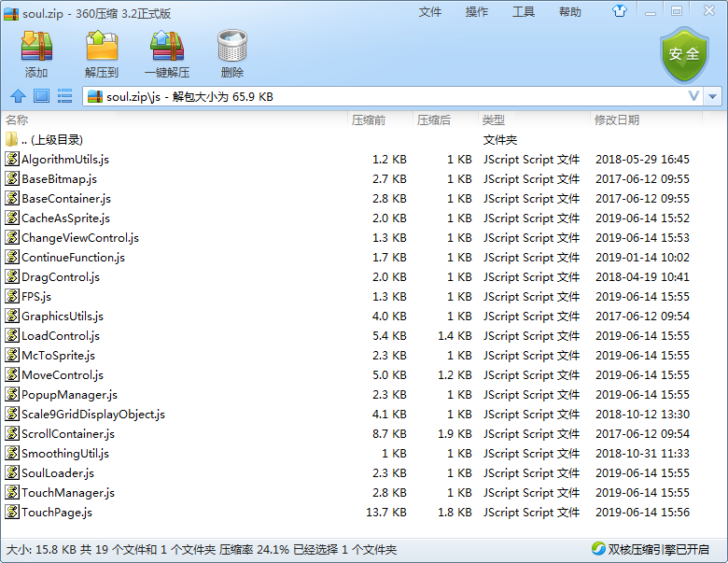Go up one directory with the up arrow
The height and width of the screenshot is (563, 728).
18,96
